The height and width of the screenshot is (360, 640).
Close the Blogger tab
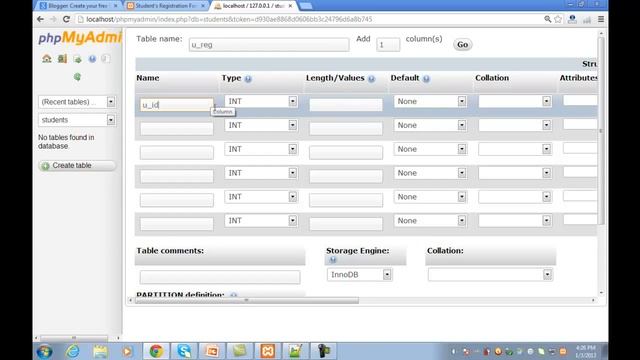116,6
